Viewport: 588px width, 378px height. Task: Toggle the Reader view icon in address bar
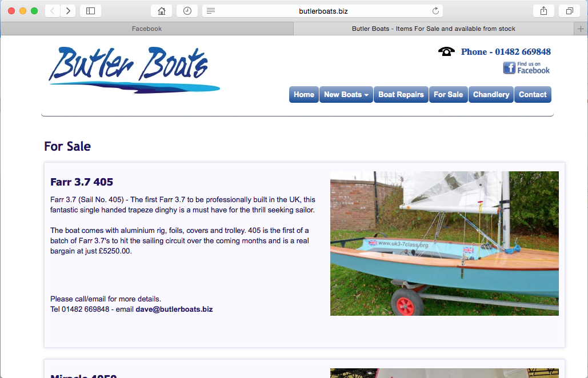211,11
